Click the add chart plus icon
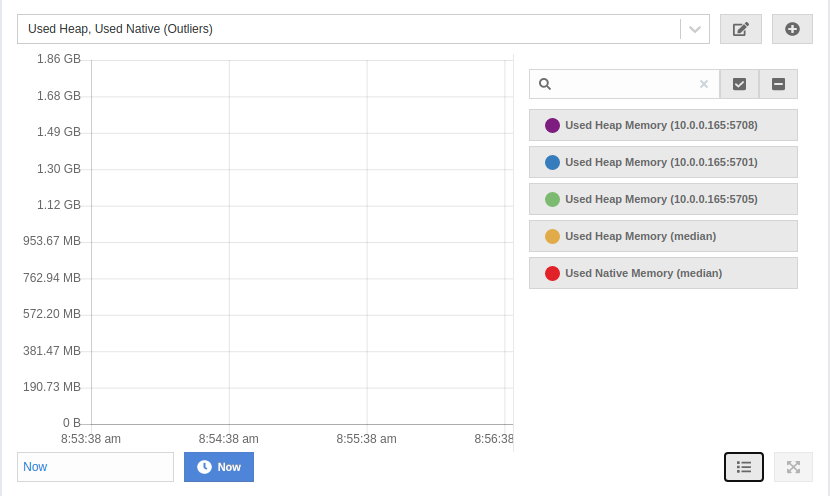Image resolution: width=830 pixels, height=496 pixels. [792, 29]
